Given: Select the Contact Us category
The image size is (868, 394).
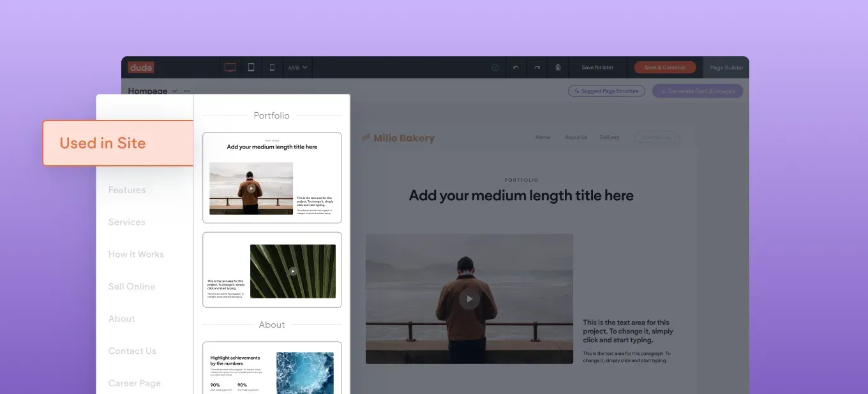Looking at the screenshot, I should (132, 351).
